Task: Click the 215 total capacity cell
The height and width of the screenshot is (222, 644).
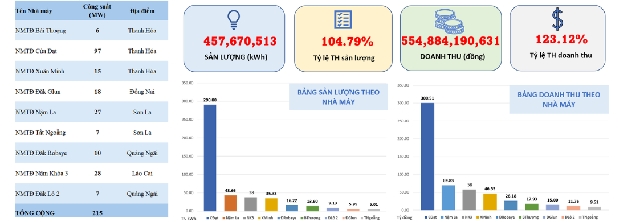Action: pyautogui.click(x=97, y=213)
